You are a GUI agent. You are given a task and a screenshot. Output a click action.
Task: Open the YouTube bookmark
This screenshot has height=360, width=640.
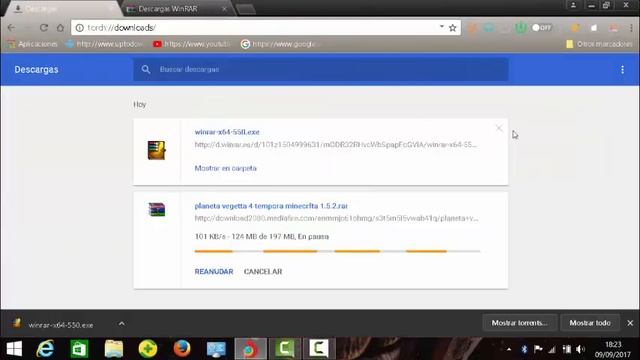[x=191, y=44]
